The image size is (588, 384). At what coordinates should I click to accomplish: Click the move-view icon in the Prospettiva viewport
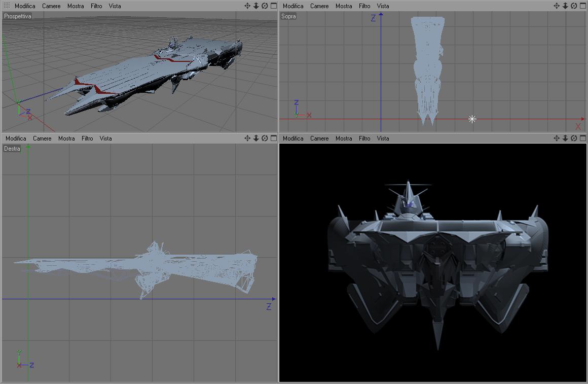247,6
